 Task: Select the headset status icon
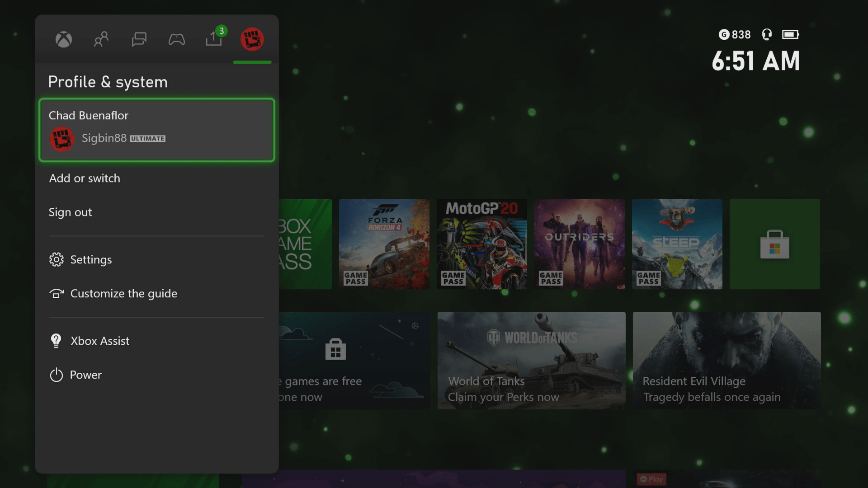(x=766, y=34)
